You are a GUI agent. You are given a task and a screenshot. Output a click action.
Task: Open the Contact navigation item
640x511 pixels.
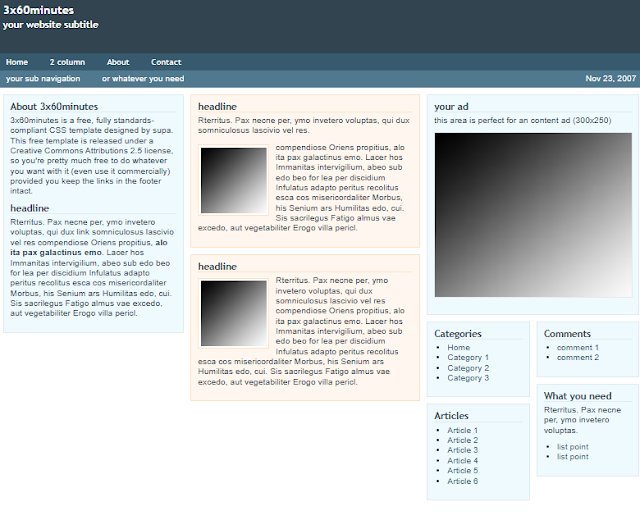point(166,62)
